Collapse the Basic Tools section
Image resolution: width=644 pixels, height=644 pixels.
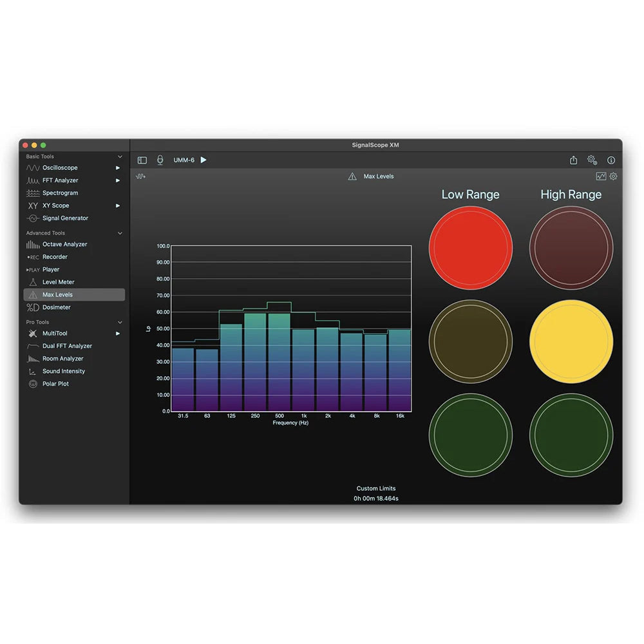click(x=119, y=156)
